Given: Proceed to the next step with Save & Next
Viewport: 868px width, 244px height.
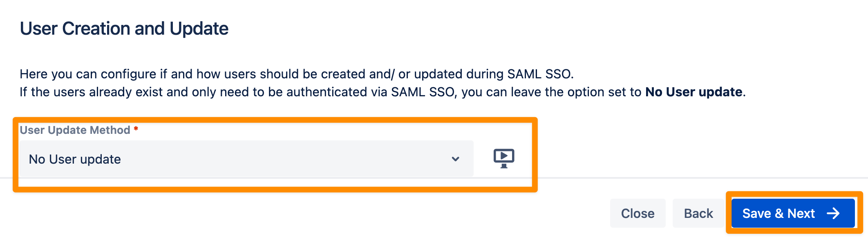Looking at the screenshot, I should coord(793,213).
